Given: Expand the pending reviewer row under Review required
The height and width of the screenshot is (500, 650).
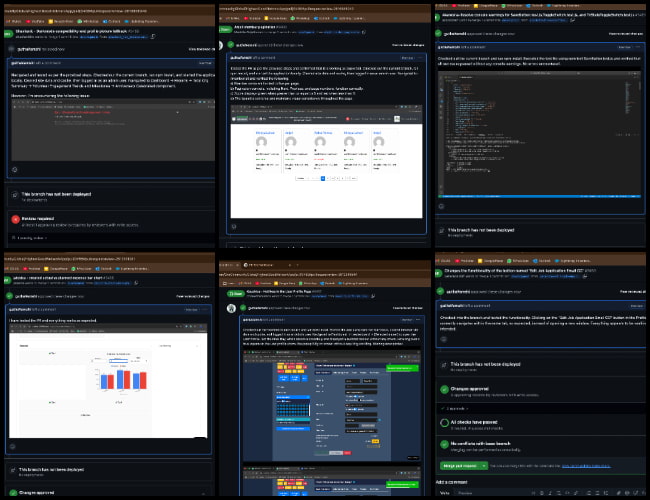Looking at the screenshot, I should coord(29,238).
